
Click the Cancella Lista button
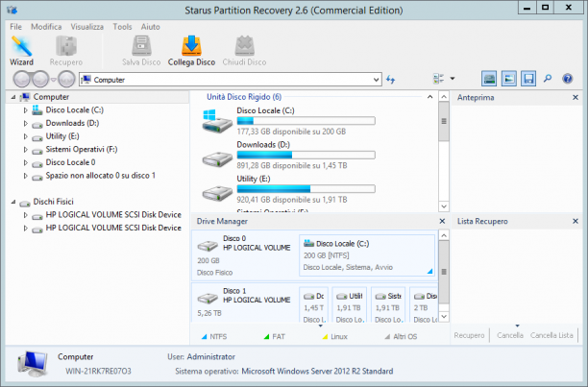click(551, 335)
